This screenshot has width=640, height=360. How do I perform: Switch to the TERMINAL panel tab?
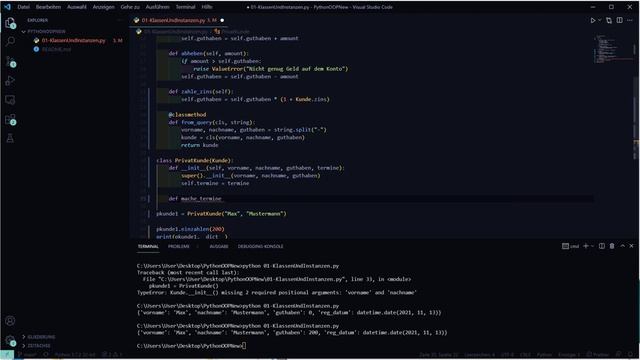[x=148, y=247]
